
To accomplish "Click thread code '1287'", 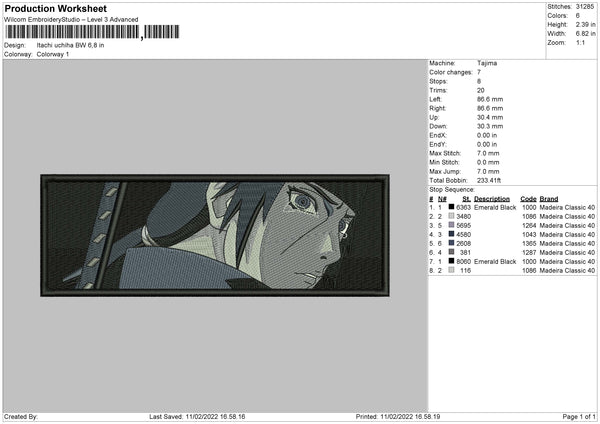I will [x=529, y=253].
